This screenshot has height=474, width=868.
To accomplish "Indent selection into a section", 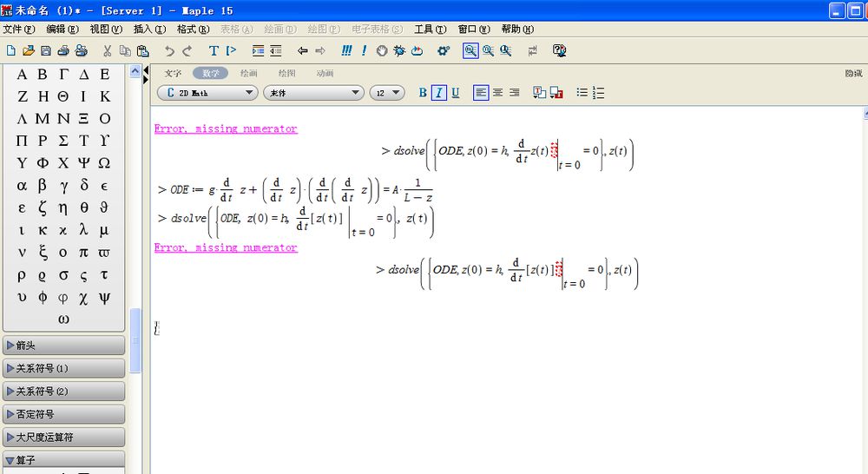I will (x=258, y=51).
